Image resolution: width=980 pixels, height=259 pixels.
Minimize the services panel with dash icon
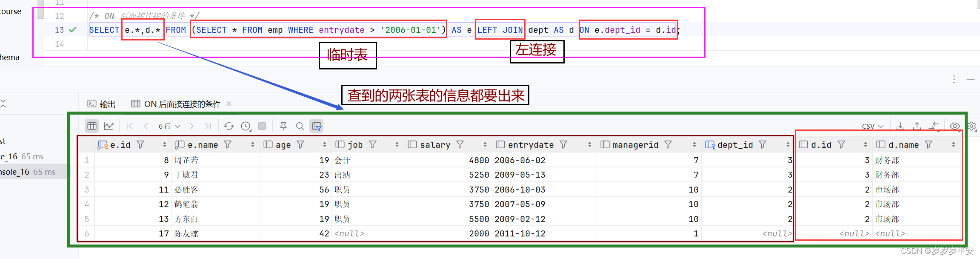tap(971, 79)
